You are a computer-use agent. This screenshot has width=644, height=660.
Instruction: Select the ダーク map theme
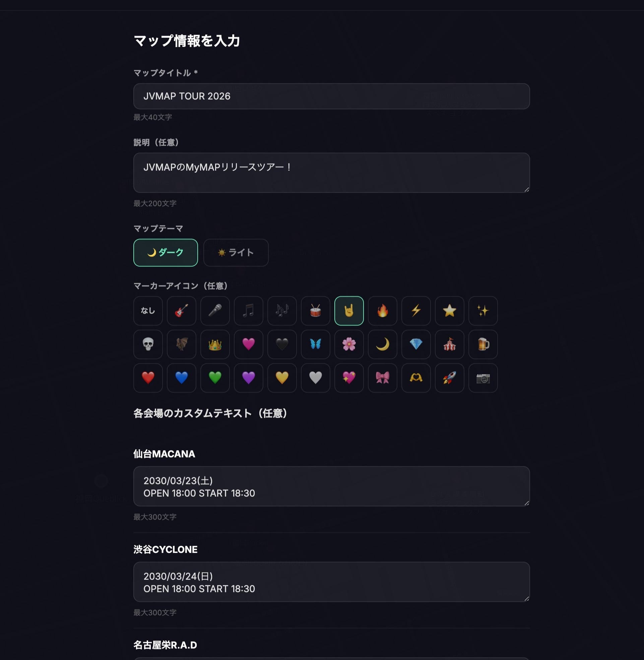(166, 253)
